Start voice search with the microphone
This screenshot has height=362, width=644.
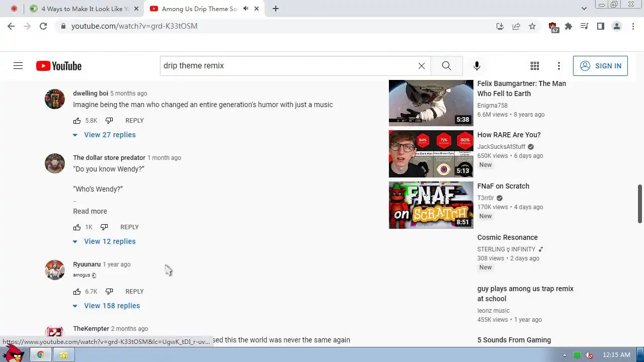(x=476, y=66)
